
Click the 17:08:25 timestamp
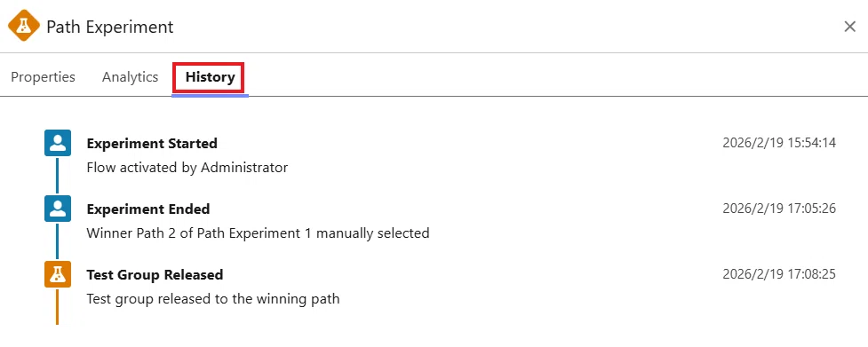779,274
